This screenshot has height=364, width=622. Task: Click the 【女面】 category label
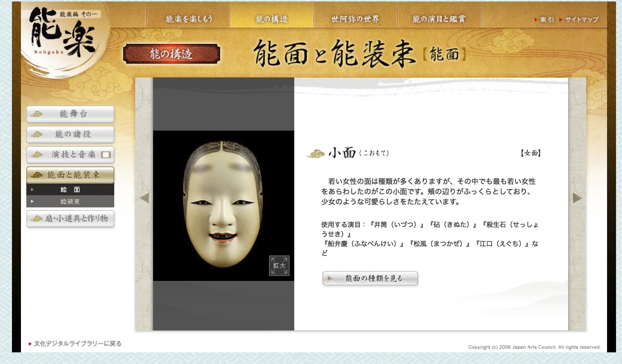coord(530,153)
